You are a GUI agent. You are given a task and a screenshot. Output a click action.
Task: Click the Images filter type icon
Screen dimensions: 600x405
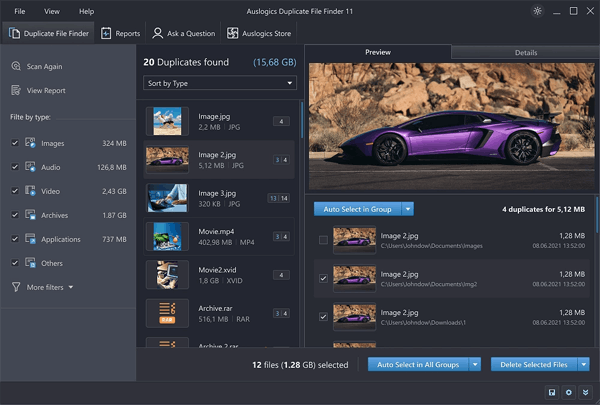click(30, 143)
